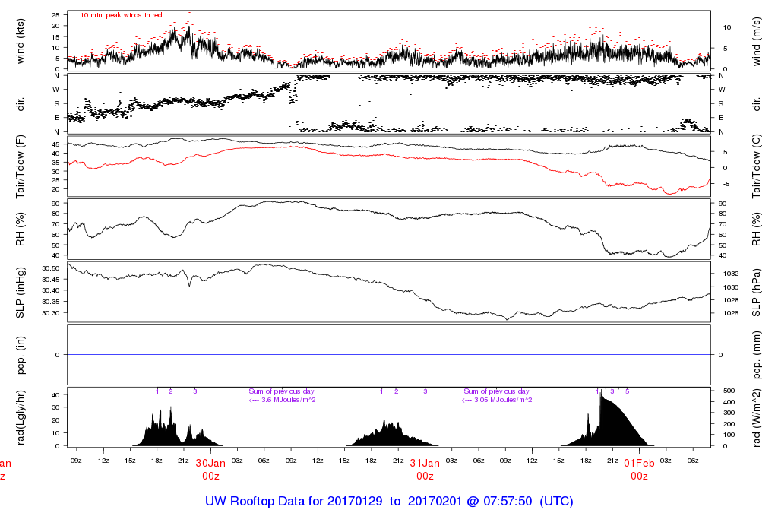Click the blue zero precipitation line
The height and width of the screenshot is (532, 778).
tap(389, 355)
